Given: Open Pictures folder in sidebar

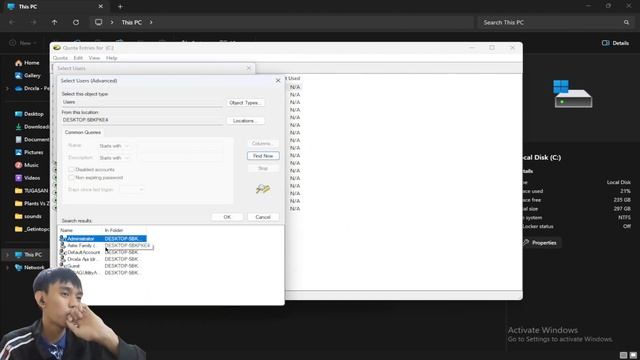Looking at the screenshot, I should pyautogui.click(x=29, y=152).
